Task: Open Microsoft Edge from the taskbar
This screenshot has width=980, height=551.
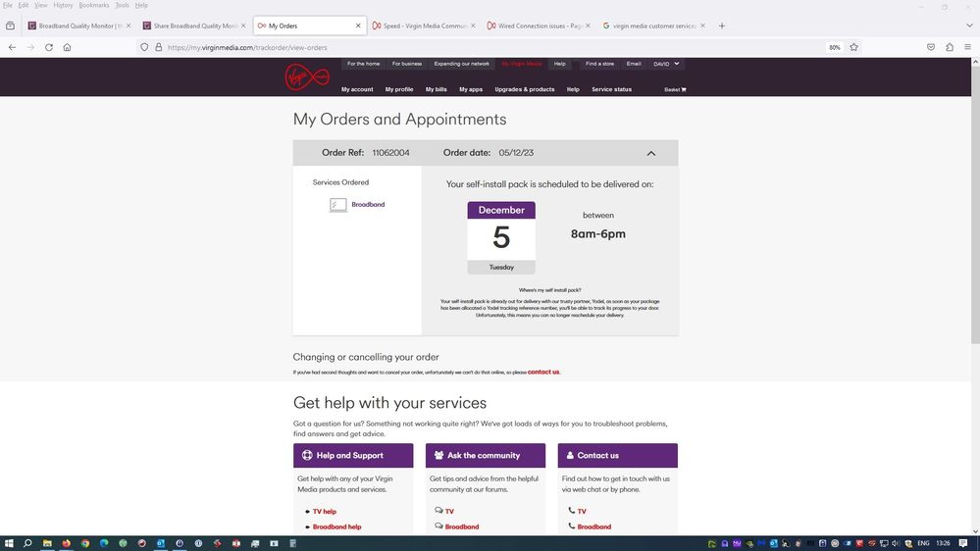Action: click(104, 543)
